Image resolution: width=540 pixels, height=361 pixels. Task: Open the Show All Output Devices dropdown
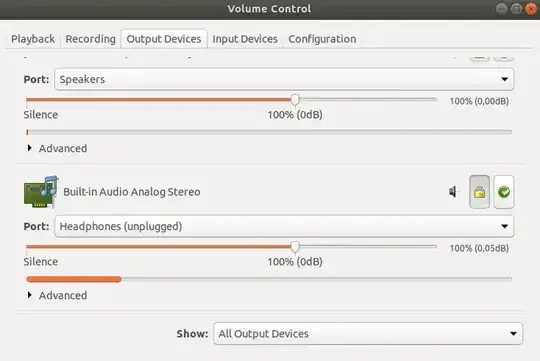click(x=368, y=333)
